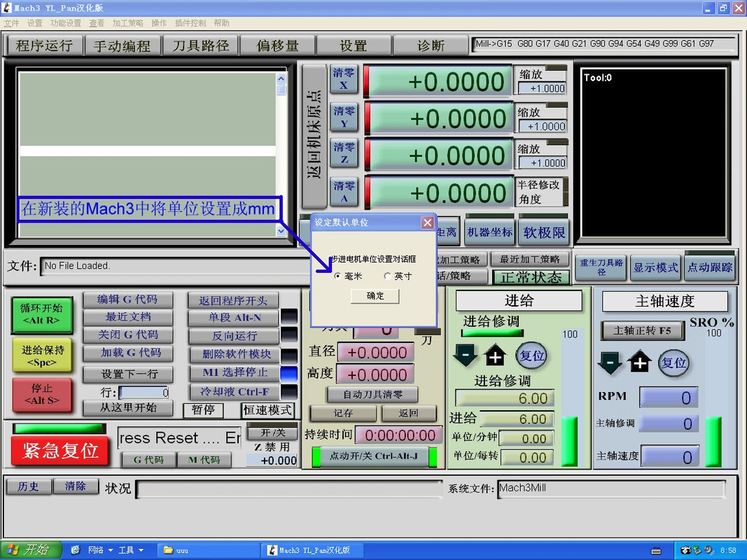The height and width of the screenshot is (560, 747).
Task: Open the uuu folder taskbar item
Action: pyautogui.click(x=208, y=550)
